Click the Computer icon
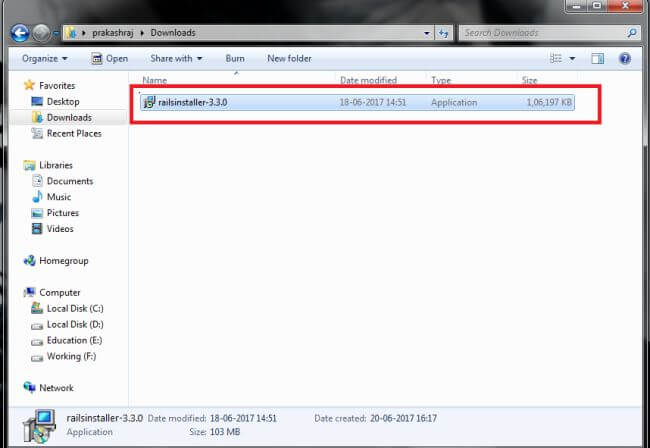 pyautogui.click(x=29, y=293)
